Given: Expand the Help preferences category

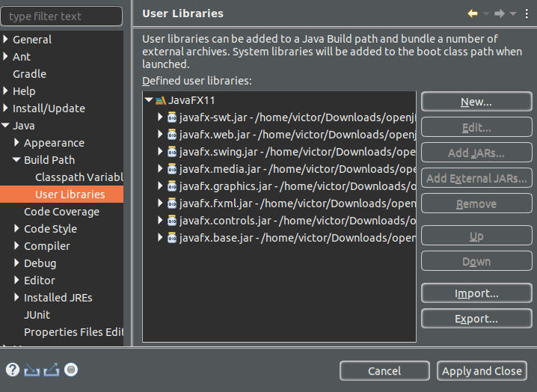Looking at the screenshot, I should click(x=5, y=91).
